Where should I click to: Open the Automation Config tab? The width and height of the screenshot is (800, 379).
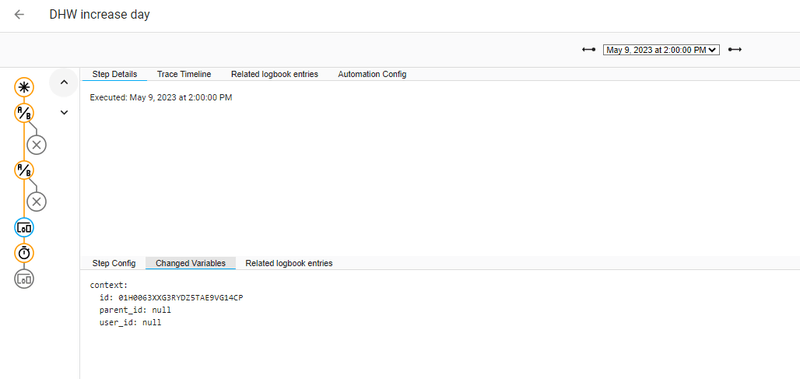coord(372,74)
